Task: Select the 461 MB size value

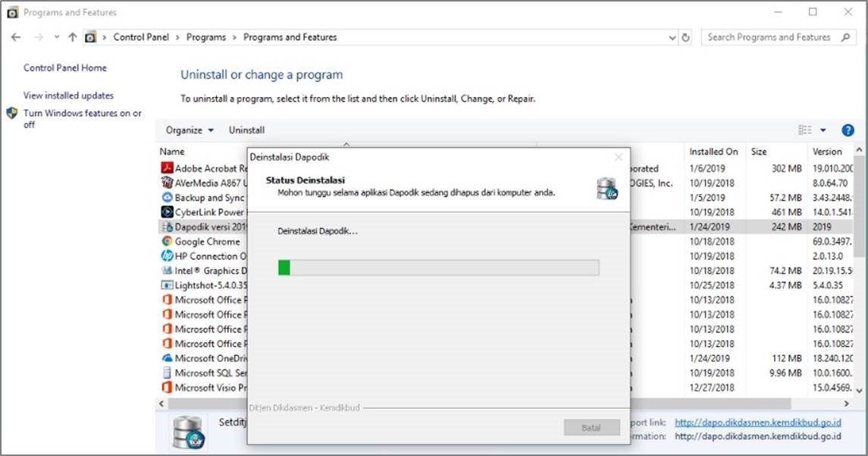Action: click(x=787, y=212)
